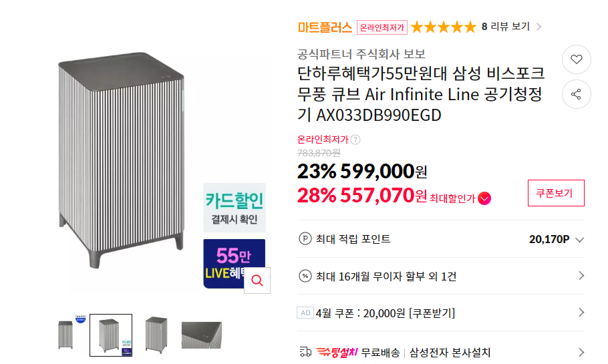Click the heart wishlist icon
Screen dimensions: 608x364
point(577,59)
